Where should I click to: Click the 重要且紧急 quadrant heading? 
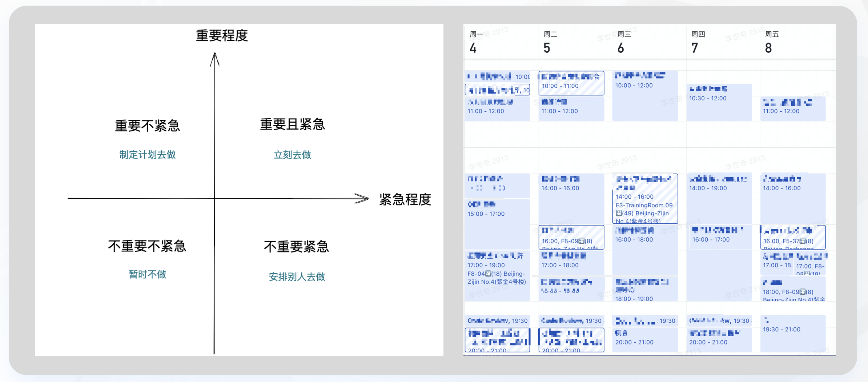292,124
